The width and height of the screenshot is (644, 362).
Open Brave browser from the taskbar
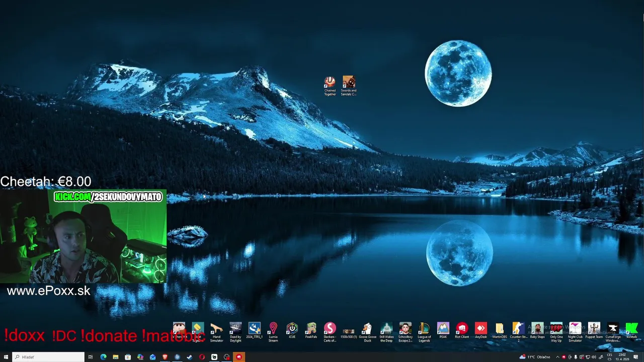[x=165, y=357]
